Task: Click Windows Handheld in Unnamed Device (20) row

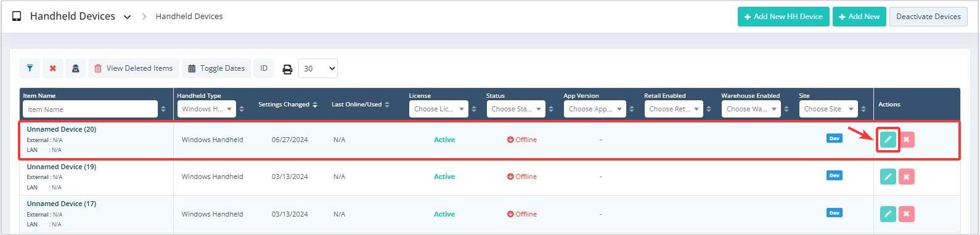Action: 212,140
